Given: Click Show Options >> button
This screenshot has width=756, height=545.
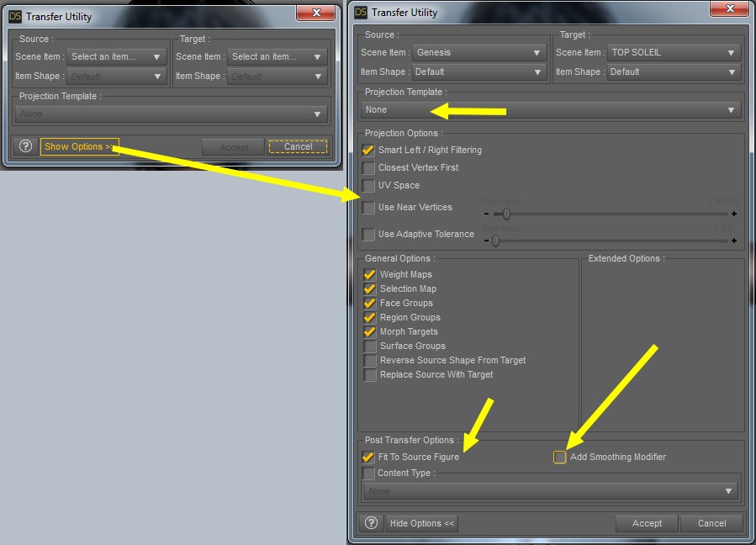Looking at the screenshot, I should 80,146.
